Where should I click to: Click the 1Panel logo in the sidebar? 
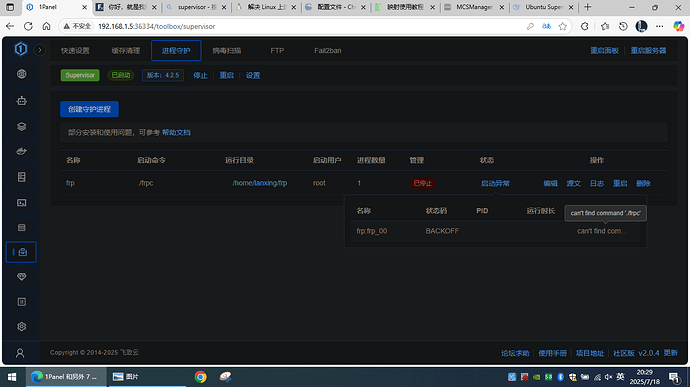click(x=21, y=49)
